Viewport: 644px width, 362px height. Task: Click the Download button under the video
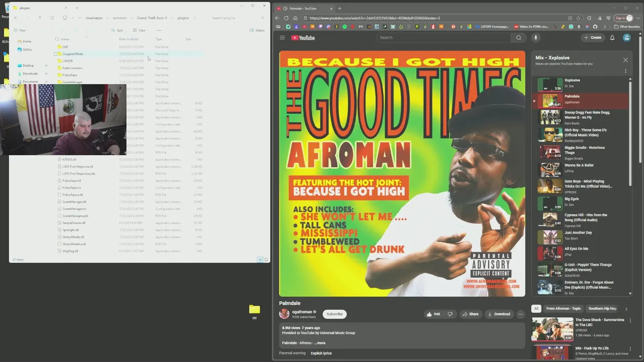(x=499, y=314)
